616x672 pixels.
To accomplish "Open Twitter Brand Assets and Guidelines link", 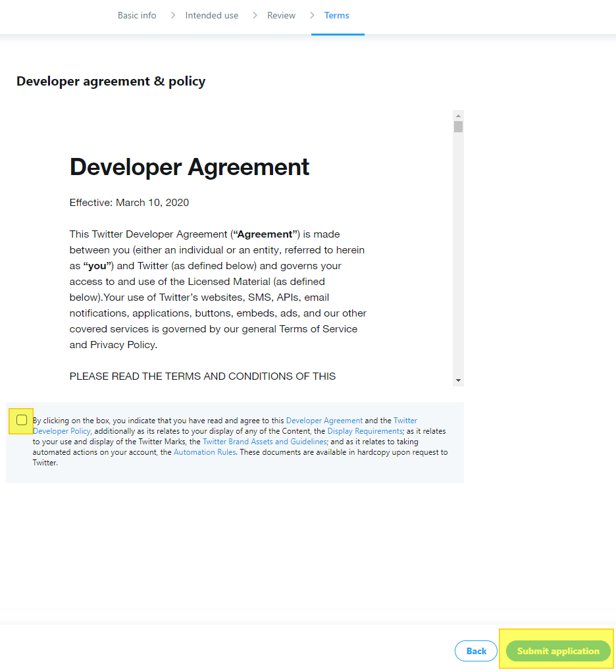I will (x=265, y=442).
